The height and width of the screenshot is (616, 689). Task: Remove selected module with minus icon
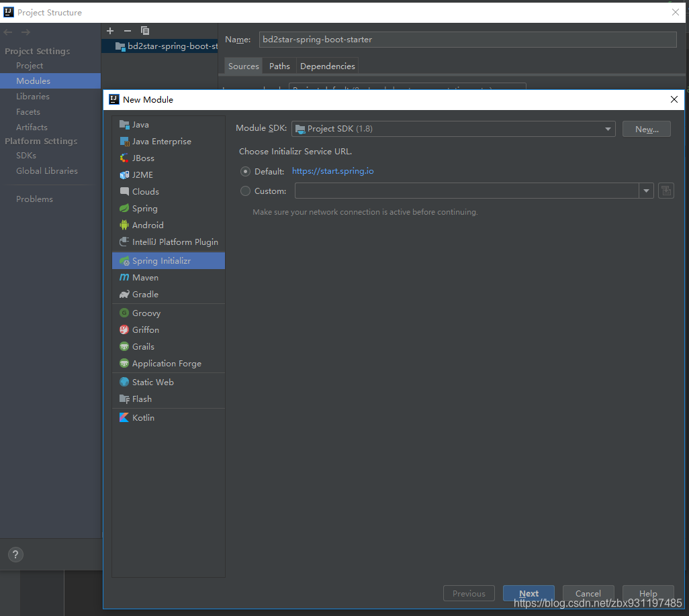tap(128, 31)
